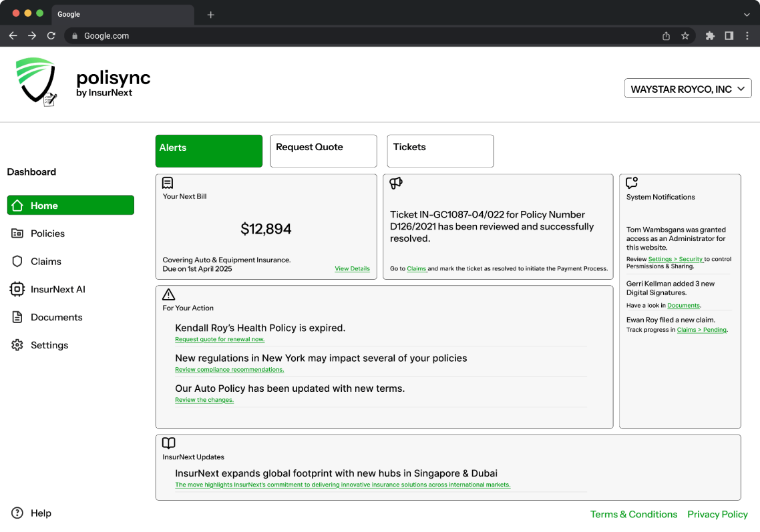Screen dimensions: 760x532
Task: Click the Dashboard heading in the sidebar
Action: (x=31, y=172)
